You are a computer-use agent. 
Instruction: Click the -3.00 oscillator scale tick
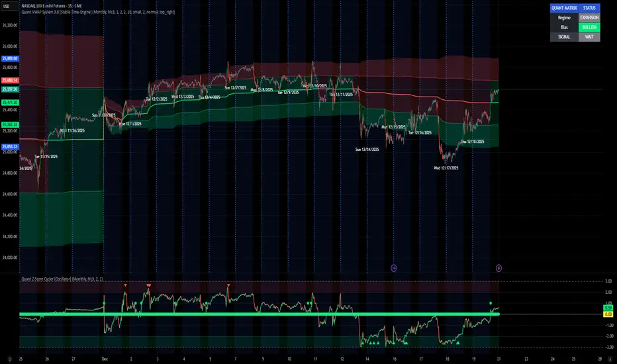[x=608, y=347]
